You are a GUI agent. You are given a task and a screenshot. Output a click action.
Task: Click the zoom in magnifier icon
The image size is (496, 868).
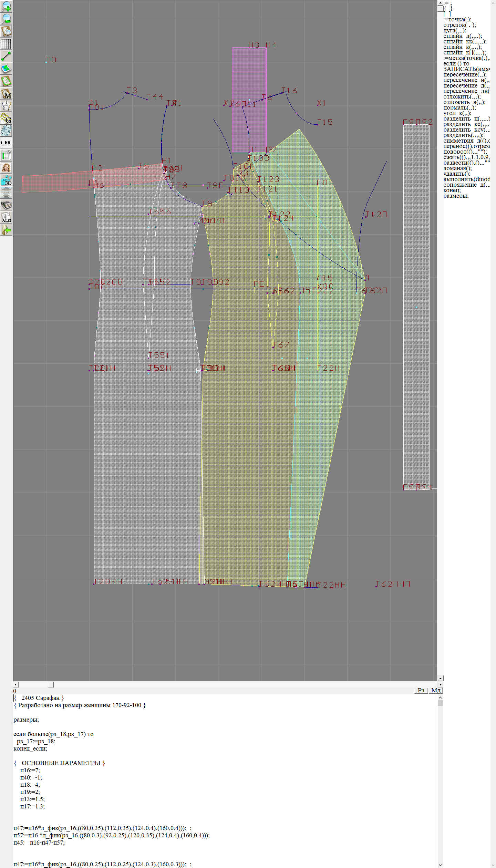tap(6, 6)
